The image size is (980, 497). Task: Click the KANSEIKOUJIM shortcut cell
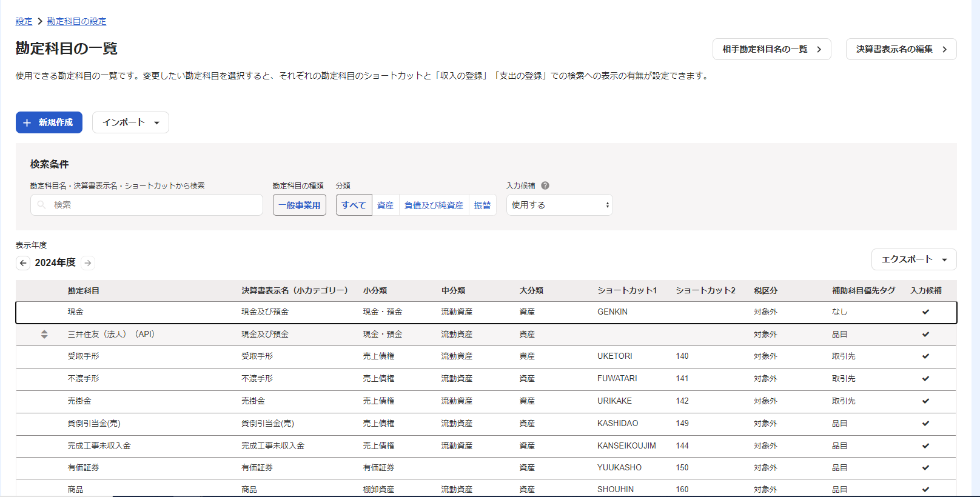click(x=627, y=445)
